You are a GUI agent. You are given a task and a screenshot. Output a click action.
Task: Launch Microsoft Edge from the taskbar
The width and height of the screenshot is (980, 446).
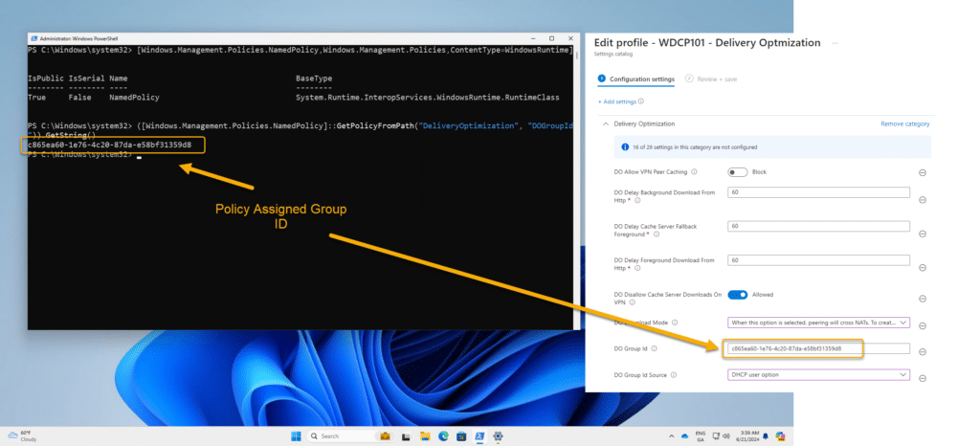click(443, 436)
